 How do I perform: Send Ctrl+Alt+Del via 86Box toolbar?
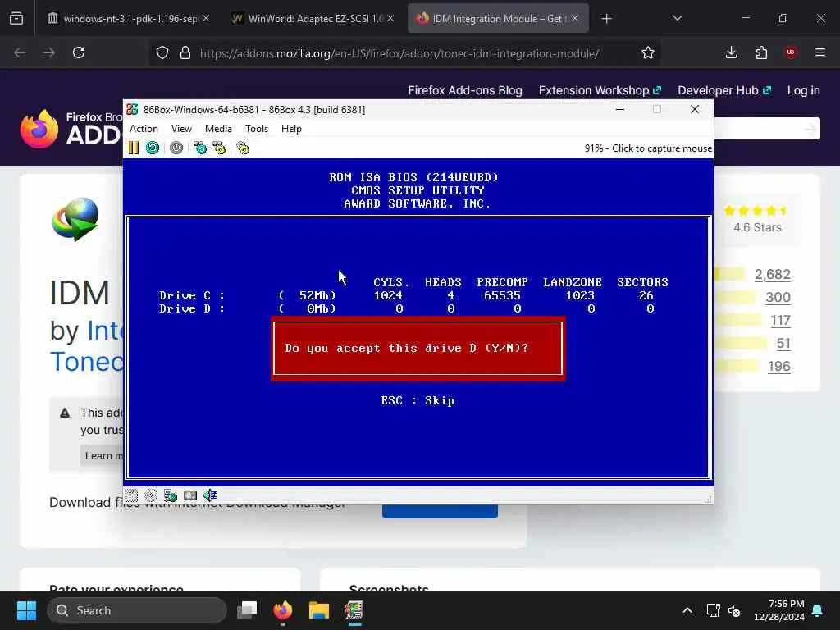(200, 148)
